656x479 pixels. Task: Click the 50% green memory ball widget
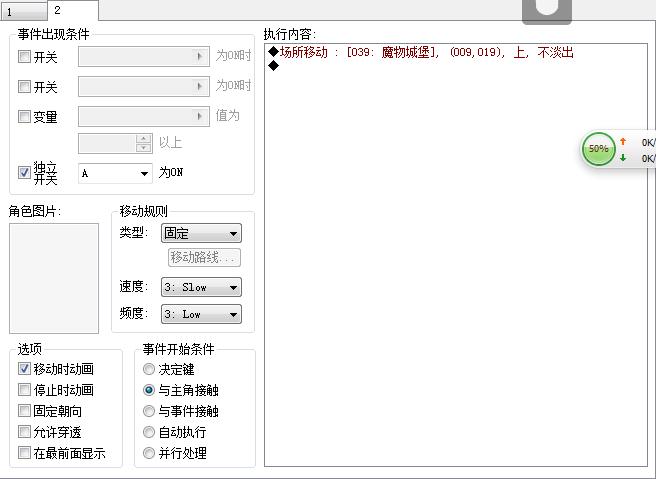[599, 149]
